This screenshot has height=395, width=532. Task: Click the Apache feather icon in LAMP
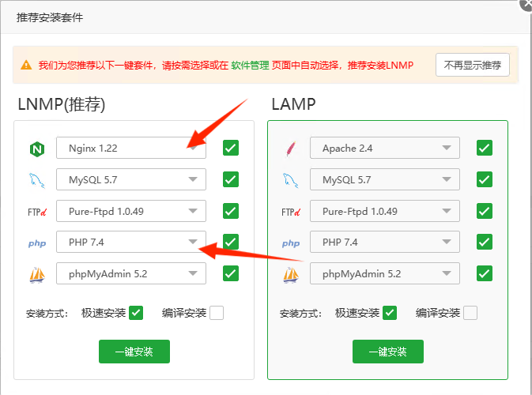(x=291, y=149)
